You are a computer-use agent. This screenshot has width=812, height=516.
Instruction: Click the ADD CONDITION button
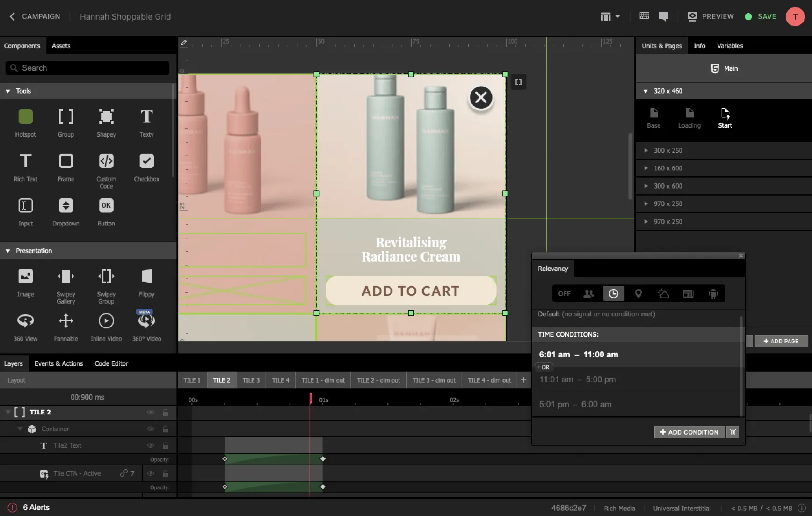coord(689,432)
